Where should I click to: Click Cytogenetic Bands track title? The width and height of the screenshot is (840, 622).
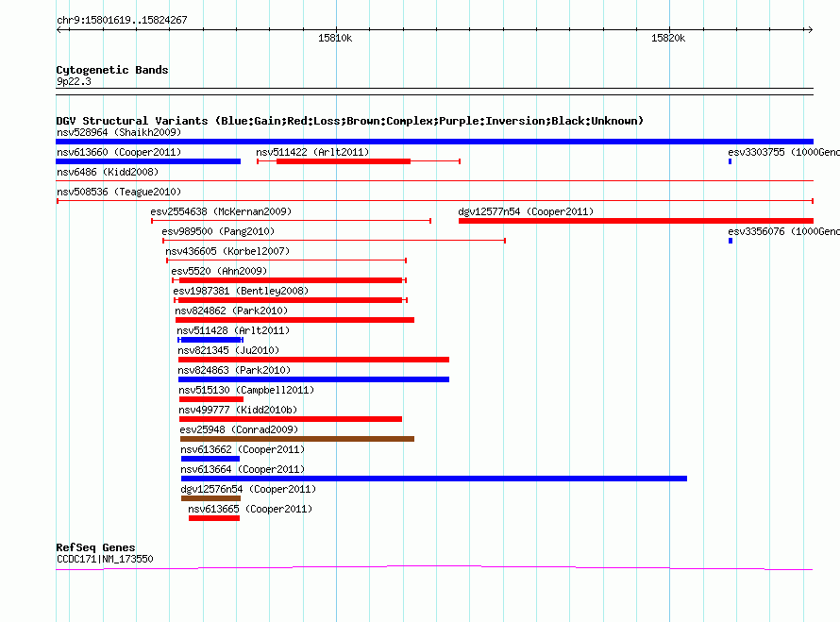pos(112,70)
